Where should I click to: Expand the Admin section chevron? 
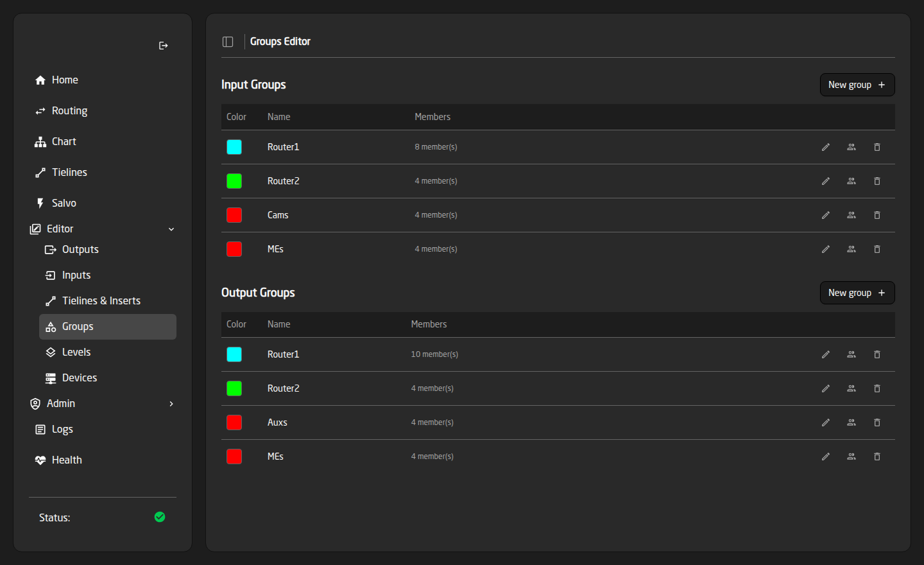coord(171,404)
